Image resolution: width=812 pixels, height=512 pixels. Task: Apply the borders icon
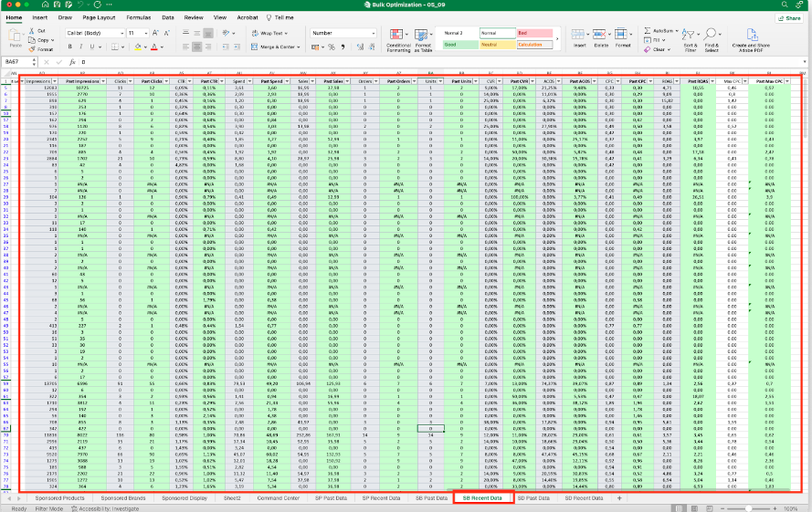point(115,47)
